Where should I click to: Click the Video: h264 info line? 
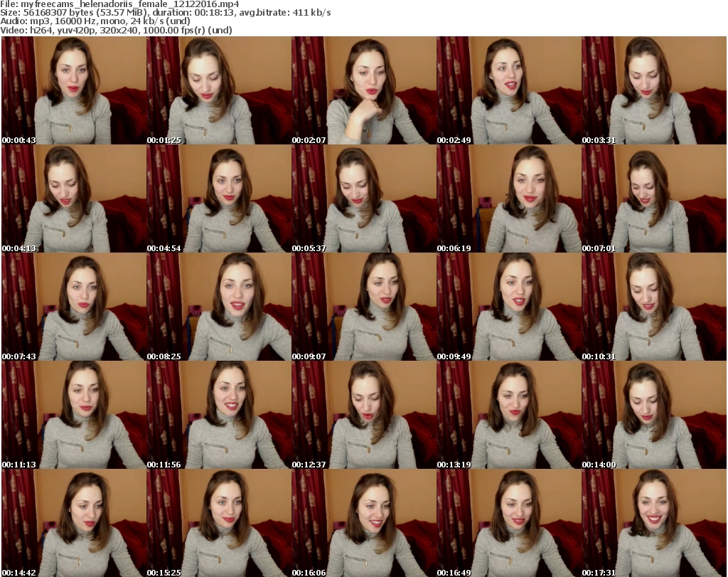tap(116, 30)
